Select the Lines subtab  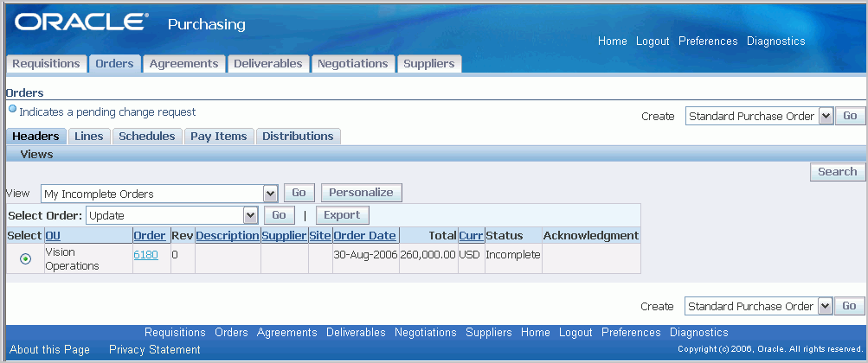pyautogui.click(x=89, y=136)
